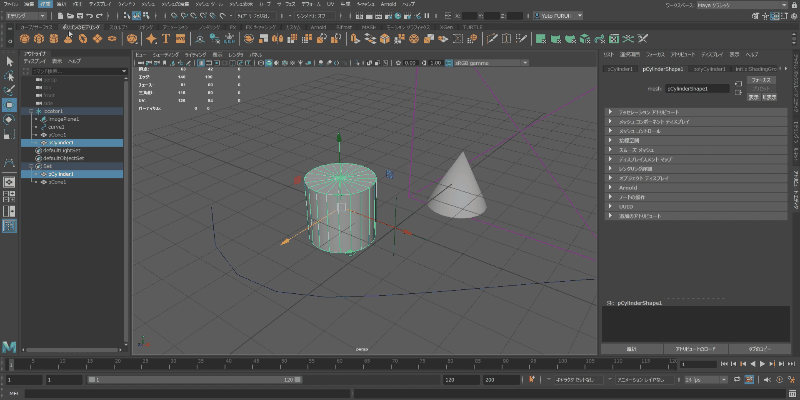
Task: Click the フォーカス button in Attribute Editor
Action: coord(761,79)
